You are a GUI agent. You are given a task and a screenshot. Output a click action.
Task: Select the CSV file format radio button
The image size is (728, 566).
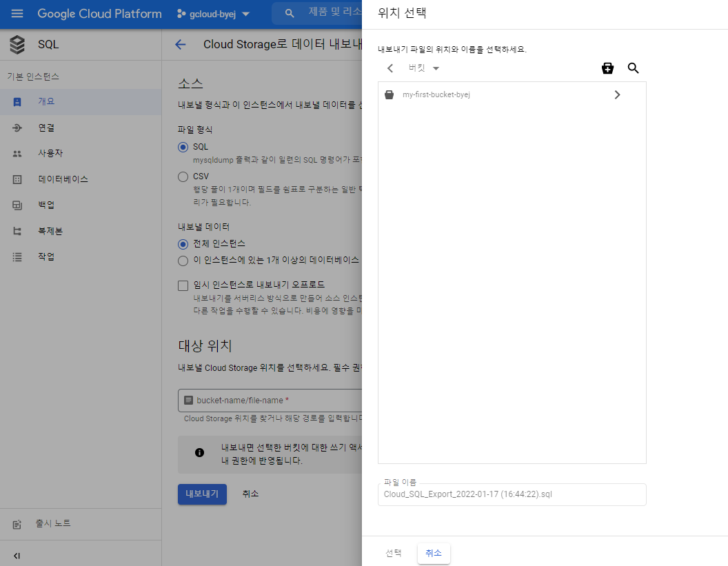(183, 177)
